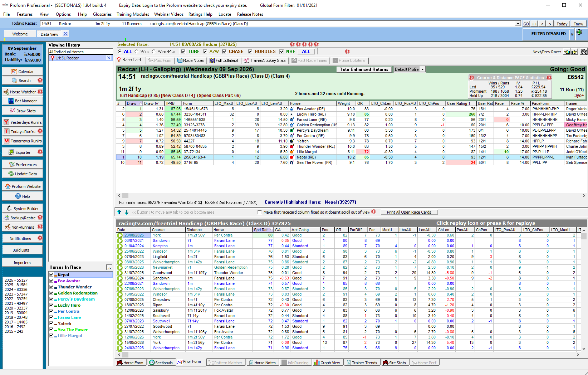Image resolution: width=588 pixels, height=375 pixels.
Task: Open System Builder in the sidebar
Action: click(x=22, y=209)
